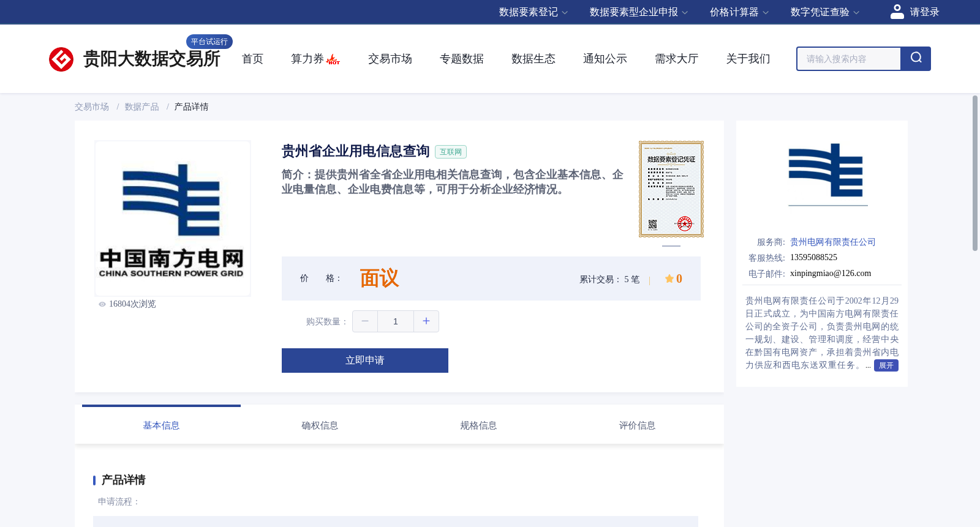Click the search magnifier button
This screenshot has height=527, width=980.
coord(916,59)
